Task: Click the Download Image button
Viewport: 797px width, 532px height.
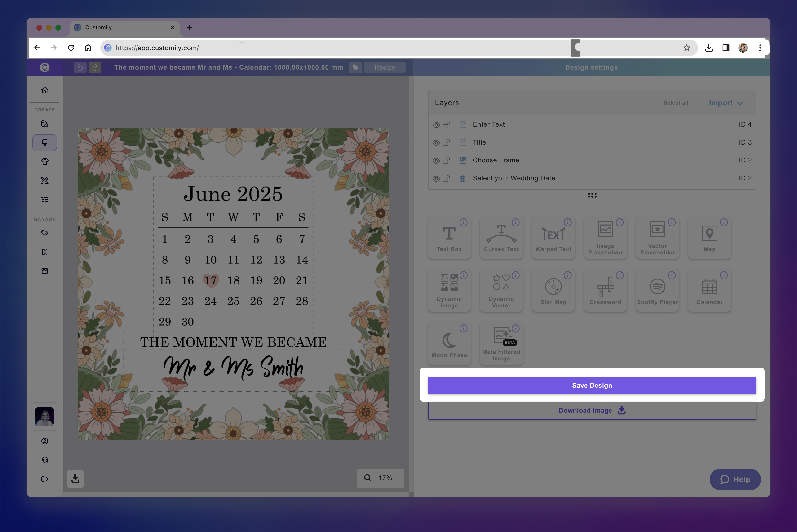Action: point(592,411)
